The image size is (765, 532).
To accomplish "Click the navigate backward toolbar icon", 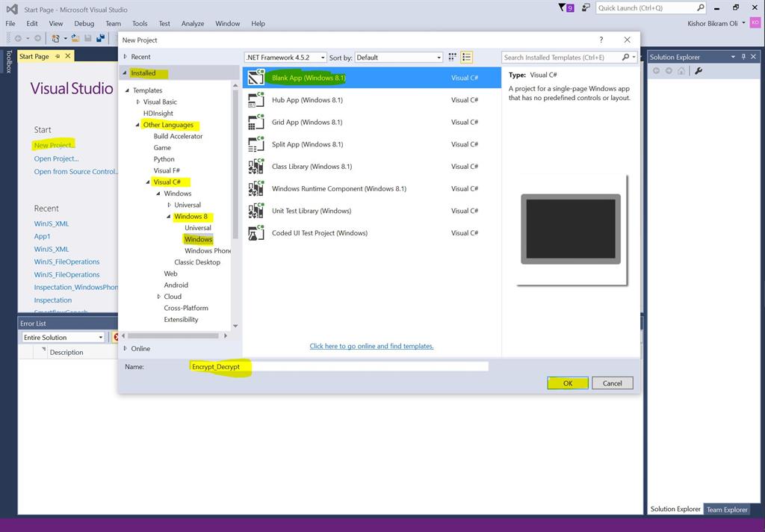I will 18,38.
